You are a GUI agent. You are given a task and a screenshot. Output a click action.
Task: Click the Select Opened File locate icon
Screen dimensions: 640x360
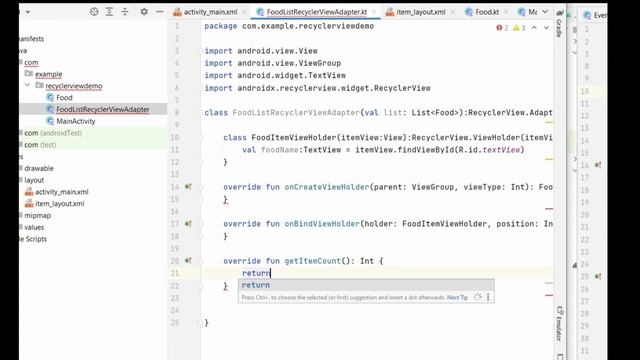tap(94, 12)
